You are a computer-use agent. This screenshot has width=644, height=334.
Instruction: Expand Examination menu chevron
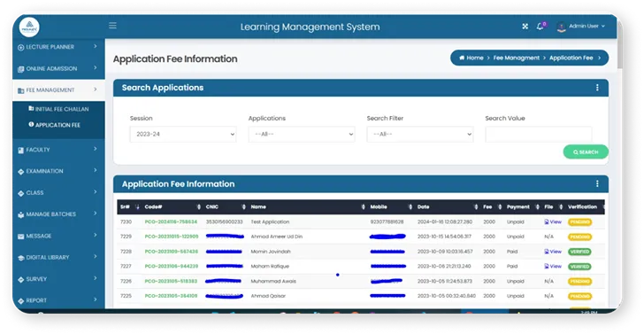(96, 170)
